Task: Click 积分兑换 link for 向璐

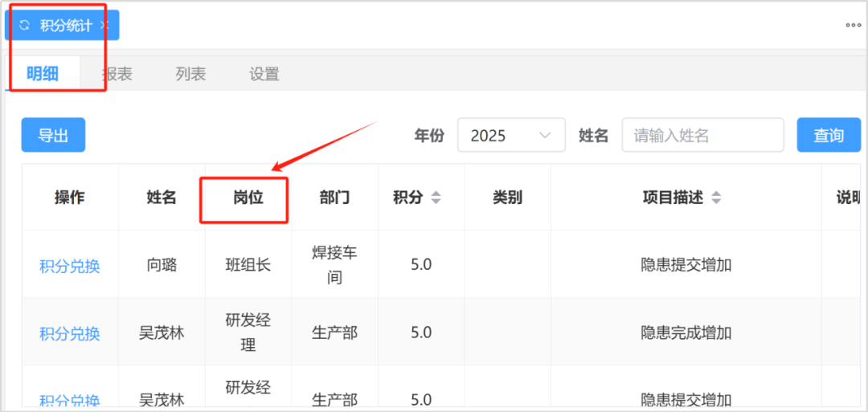Action: click(70, 266)
